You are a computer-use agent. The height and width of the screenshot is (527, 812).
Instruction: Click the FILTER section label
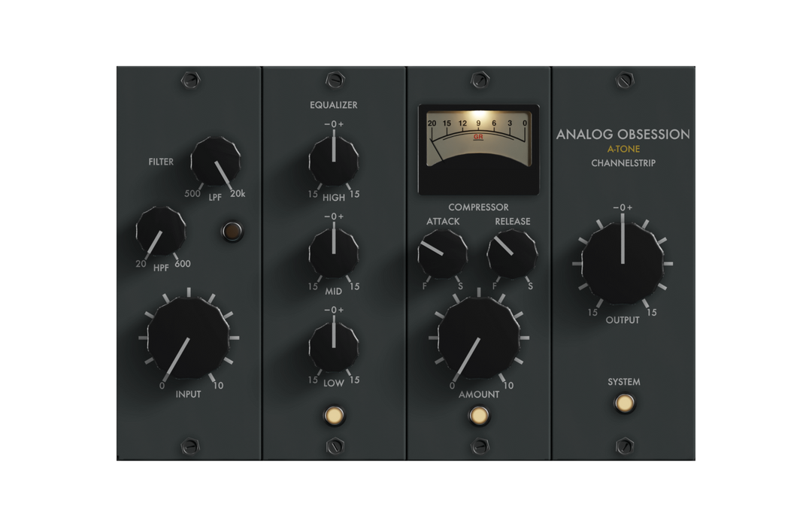161,162
